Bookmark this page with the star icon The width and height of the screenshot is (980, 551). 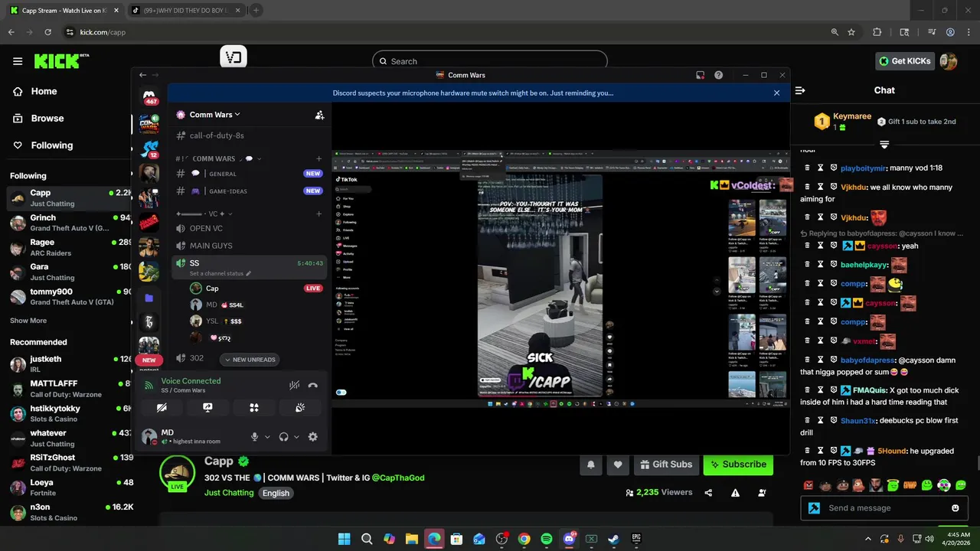tap(851, 32)
